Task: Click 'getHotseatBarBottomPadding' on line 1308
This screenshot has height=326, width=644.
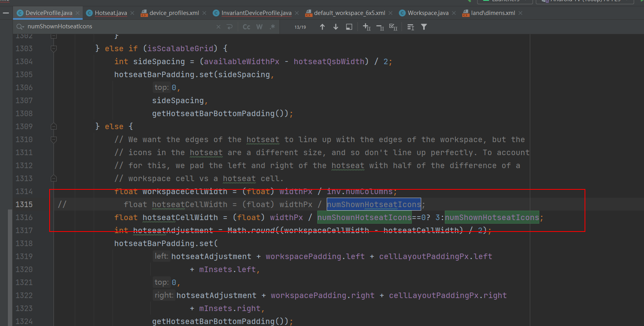Action: coord(213,113)
